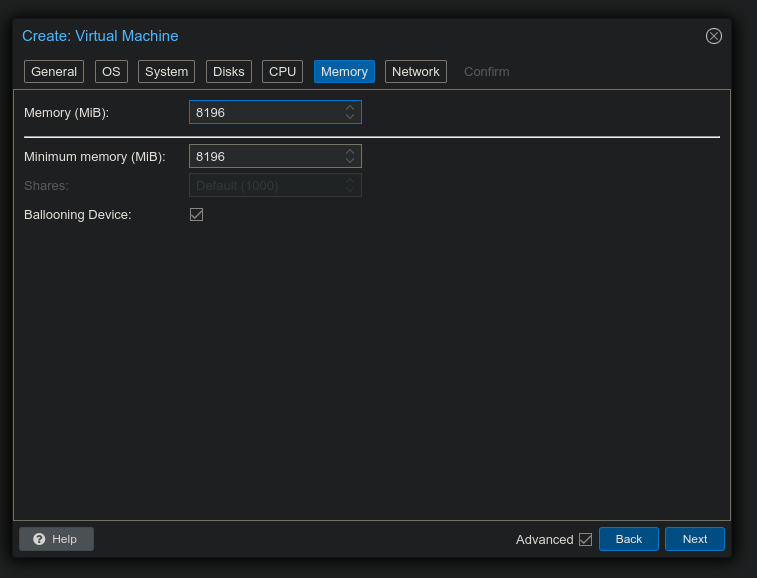Open the OS tab

(x=111, y=72)
